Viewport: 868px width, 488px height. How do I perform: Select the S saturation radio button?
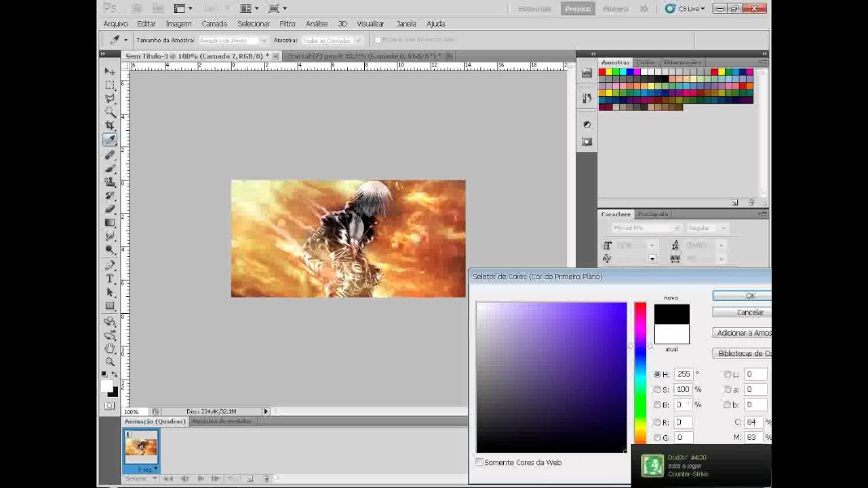click(x=657, y=390)
